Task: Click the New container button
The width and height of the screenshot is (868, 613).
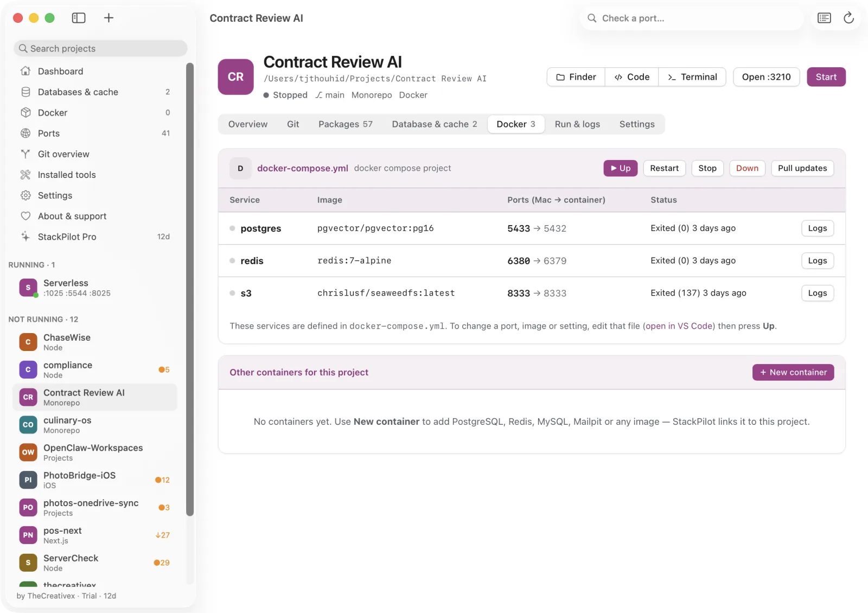Action: tap(793, 372)
